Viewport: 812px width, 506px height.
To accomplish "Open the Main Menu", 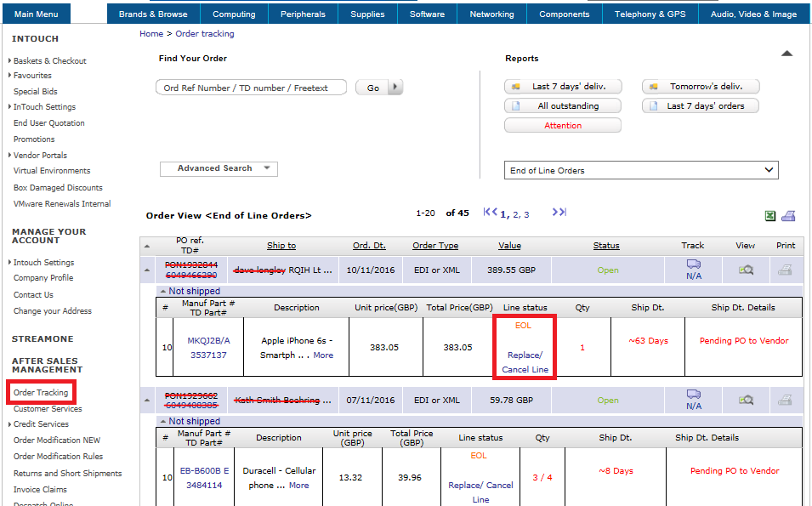I will click(36, 14).
